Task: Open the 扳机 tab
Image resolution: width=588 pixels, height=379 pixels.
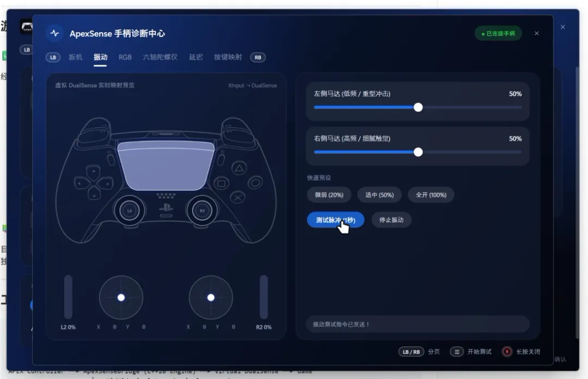Action: 75,57
